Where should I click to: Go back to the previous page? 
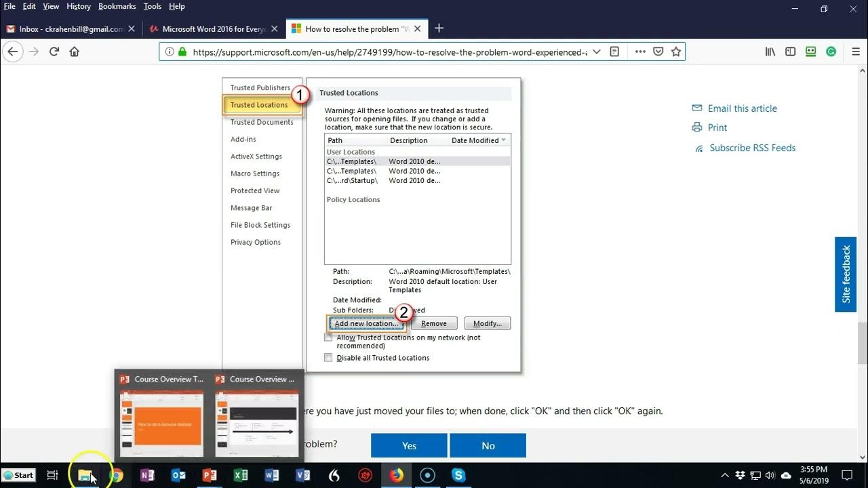tap(13, 52)
